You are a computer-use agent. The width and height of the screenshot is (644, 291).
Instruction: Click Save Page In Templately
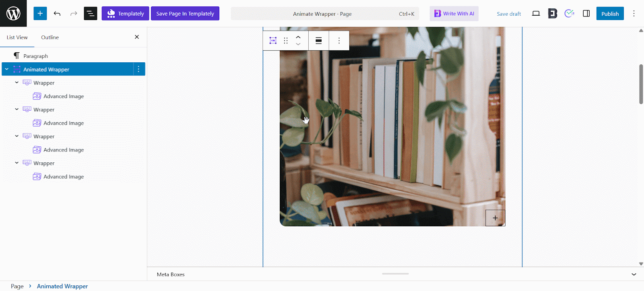[x=185, y=13]
